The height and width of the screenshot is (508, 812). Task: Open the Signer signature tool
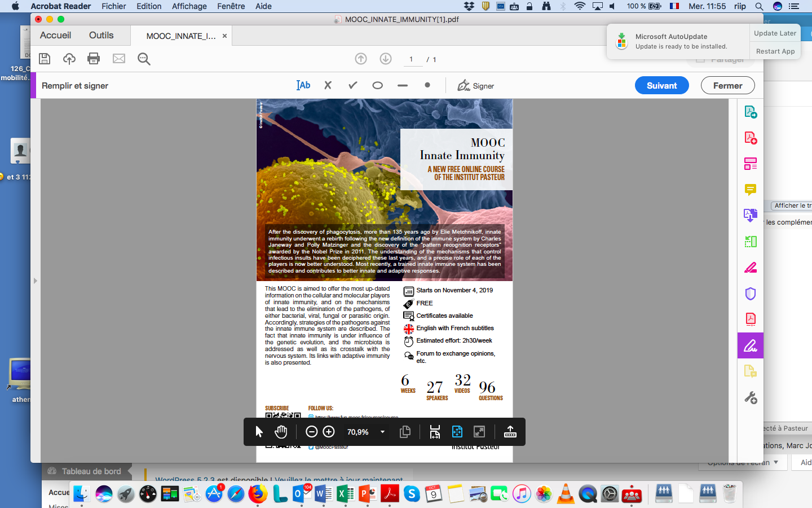475,86
